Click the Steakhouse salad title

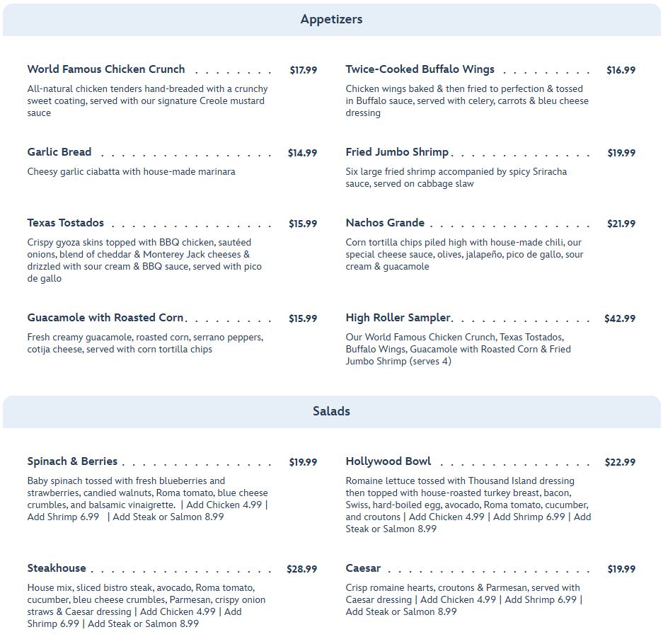tap(57, 568)
